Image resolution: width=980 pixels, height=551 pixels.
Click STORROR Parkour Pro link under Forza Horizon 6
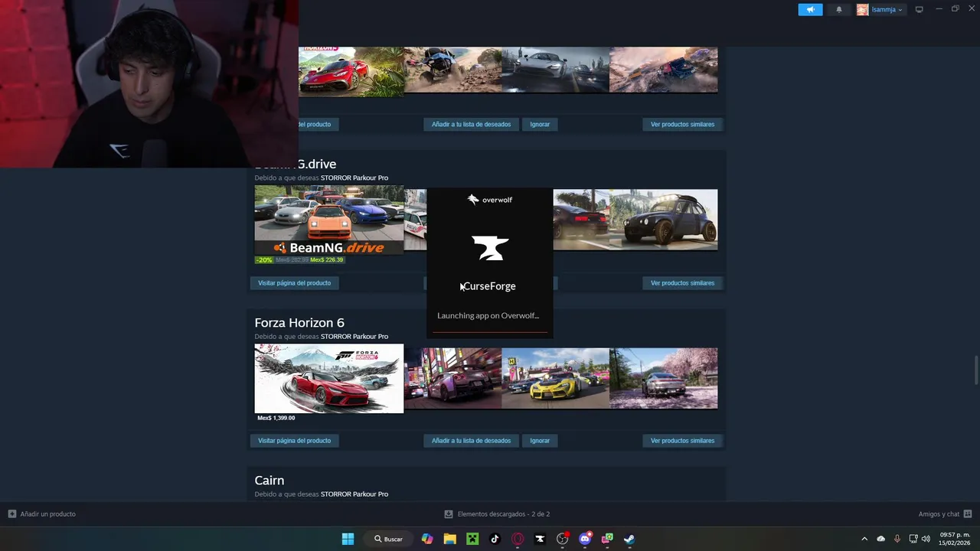coord(354,337)
